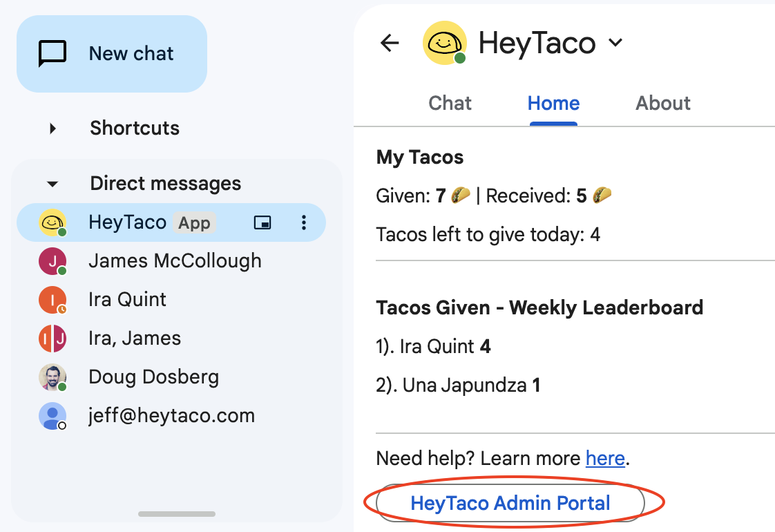Open the HeyTaco title dropdown chevron
Screen dimensions: 775x532
(x=615, y=43)
